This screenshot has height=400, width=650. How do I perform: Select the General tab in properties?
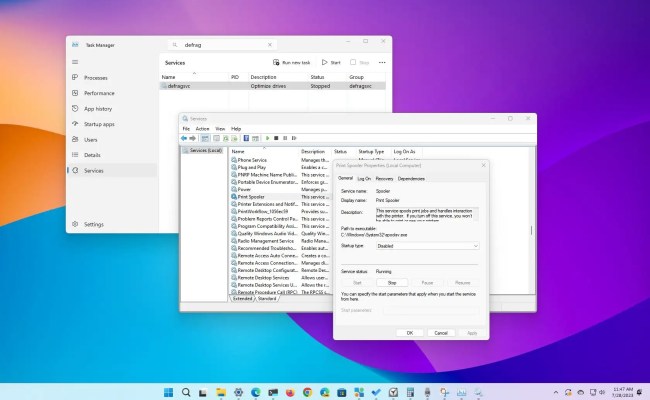[x=345, y=178]
